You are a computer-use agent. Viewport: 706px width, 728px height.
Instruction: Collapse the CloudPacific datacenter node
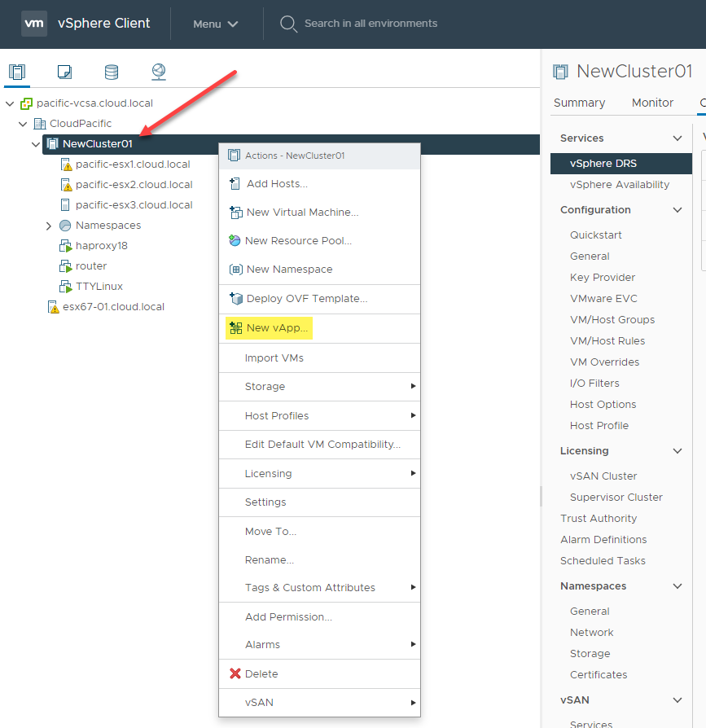pos(23,124)
